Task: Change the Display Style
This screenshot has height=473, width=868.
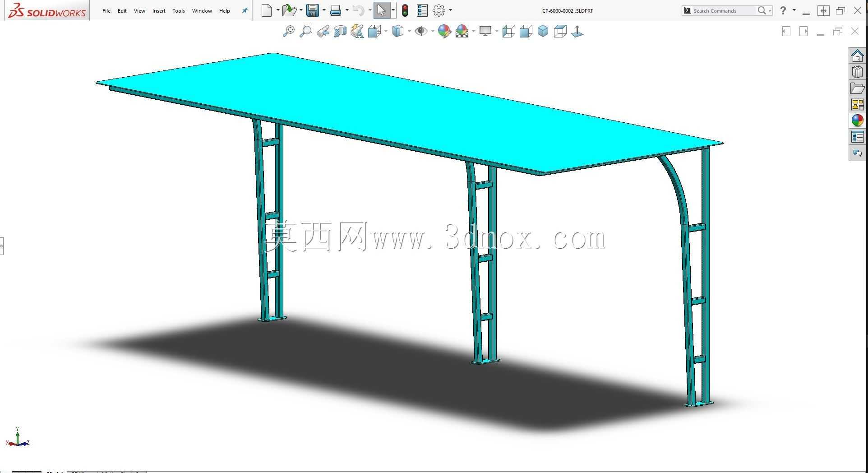Action: click(x=398, y=31)
